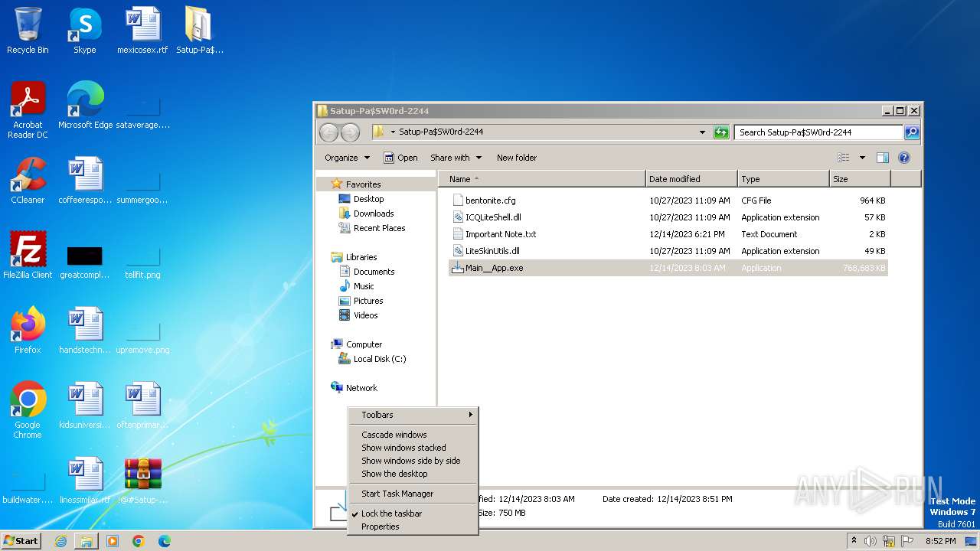
Task: Open Edge from the taskbar
Action: click(x=165, y=541)
